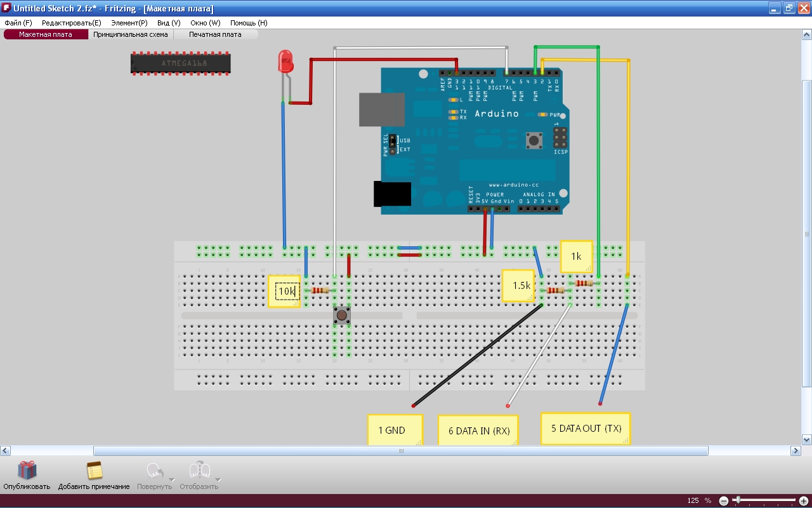Expand the Flip dropdown arrow
This screenshot has width=812, height=508.
point(217,479)
